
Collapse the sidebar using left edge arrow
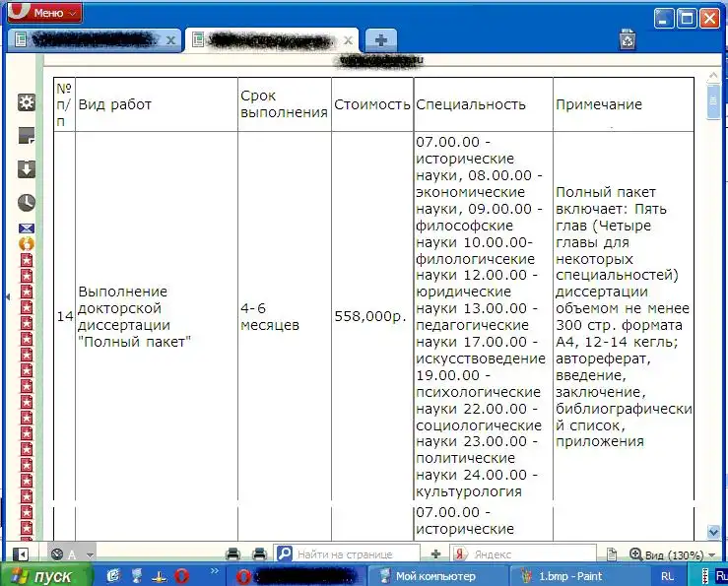[x=7, y=295]
